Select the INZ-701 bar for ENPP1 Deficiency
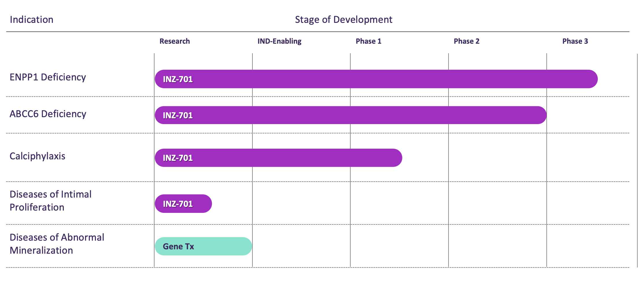 [375, 78]
